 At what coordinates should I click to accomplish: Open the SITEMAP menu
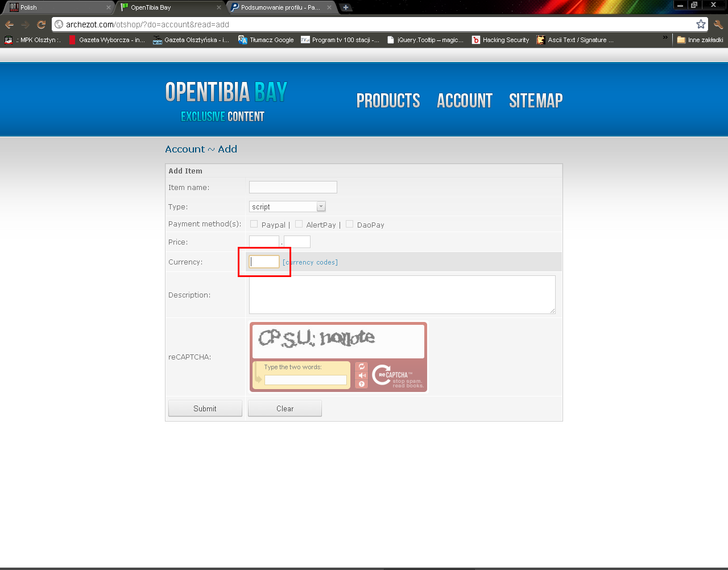pos(536,101)
